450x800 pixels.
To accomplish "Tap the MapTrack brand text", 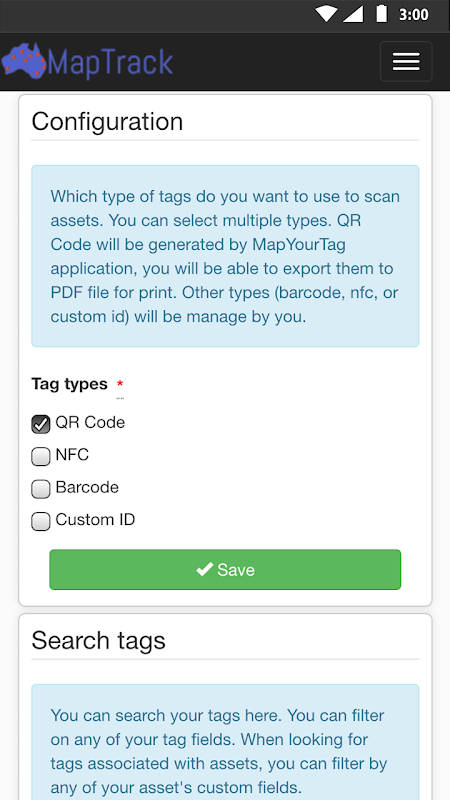I will click(x=110, y=63).
